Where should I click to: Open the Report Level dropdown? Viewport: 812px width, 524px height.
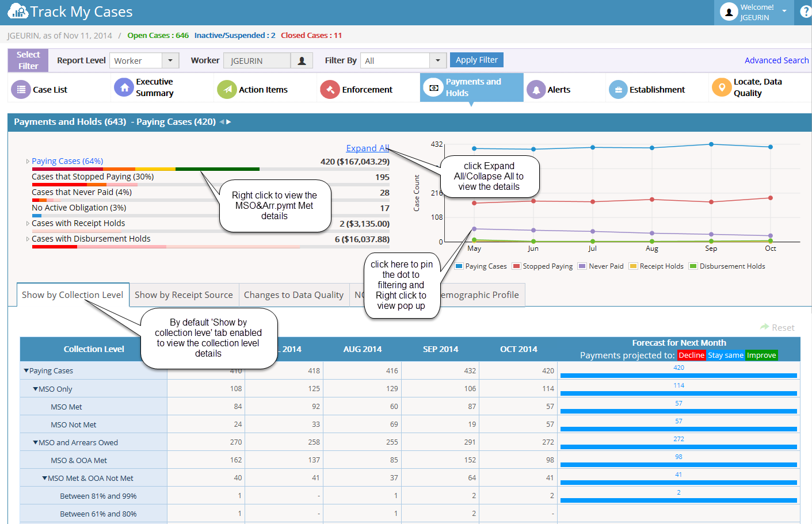(x=170, y=60)
